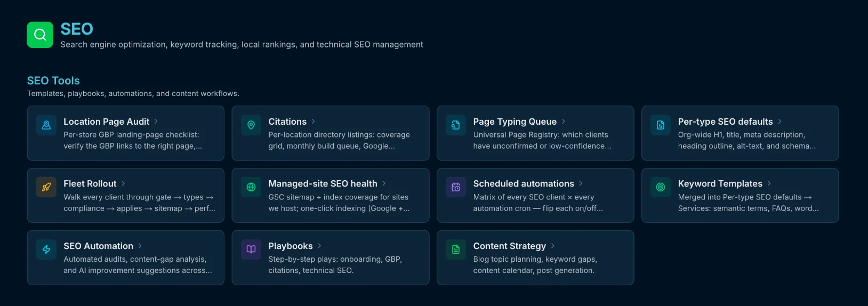
Task: Click the 'Walk every client through gate' description
Action: click(x=139, y=203)
